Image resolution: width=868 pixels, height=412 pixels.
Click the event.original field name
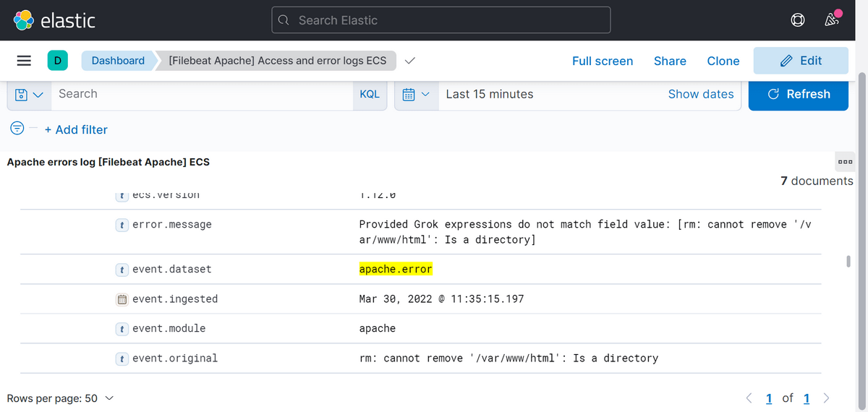(175, 358)
